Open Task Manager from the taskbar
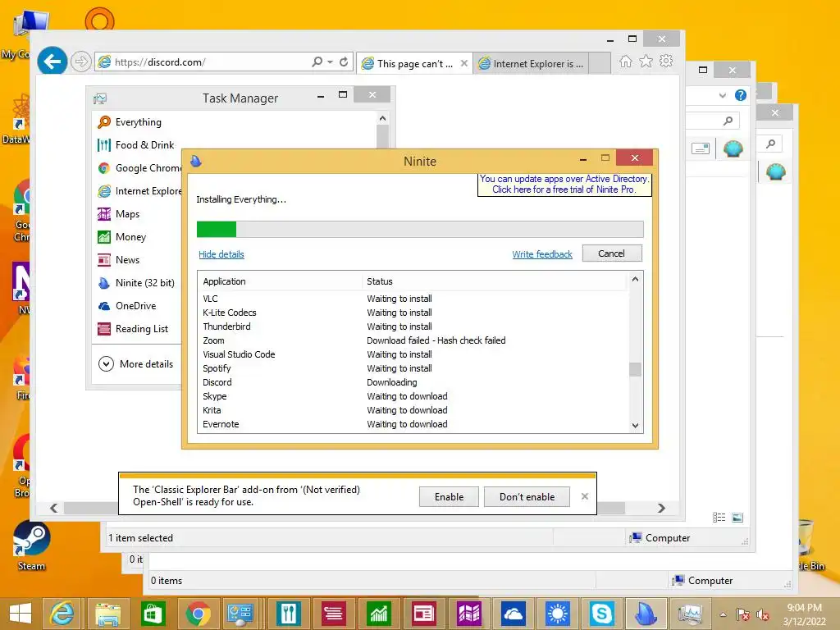The image size is (840, 630). 690,614
